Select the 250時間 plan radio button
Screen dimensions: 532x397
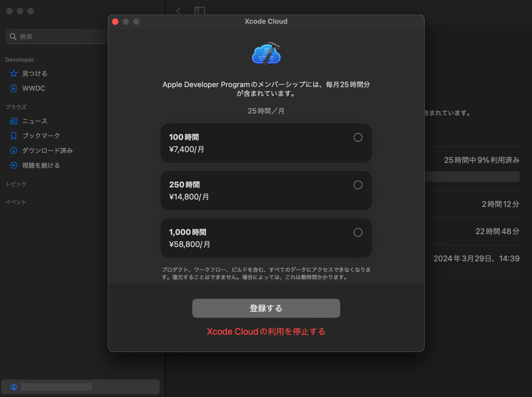[358, 185]
